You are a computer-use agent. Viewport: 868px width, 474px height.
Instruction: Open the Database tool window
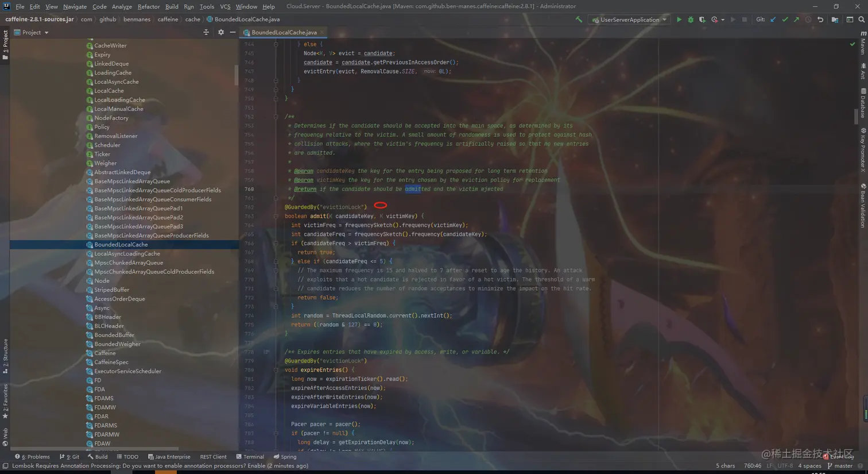point(863,103)
